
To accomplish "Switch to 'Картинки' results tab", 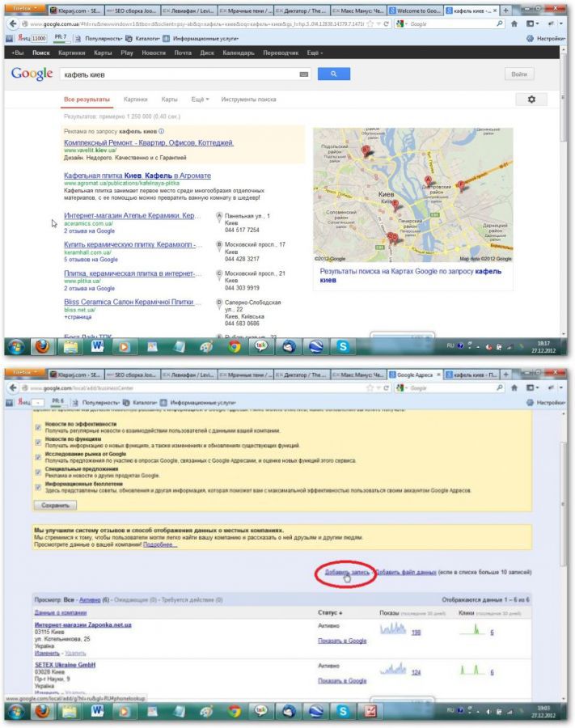I will 136,99.
